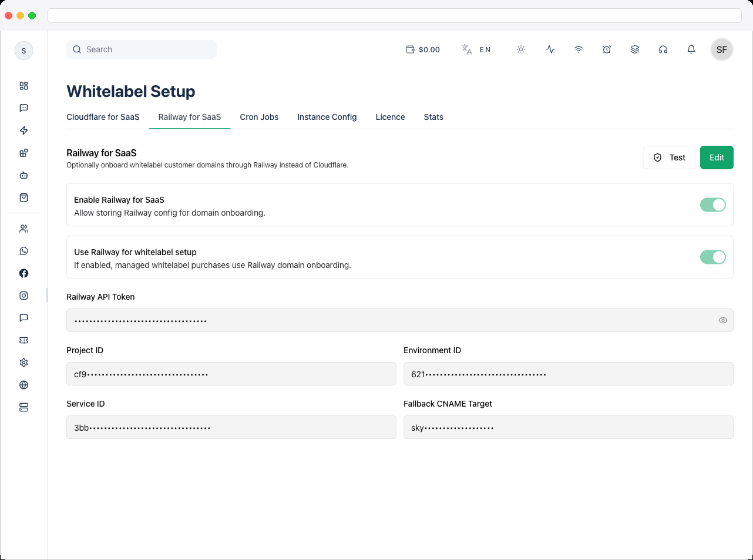Image resolution: width=753 pixels, height=560 pixels.
Task: Open the Facebook icon in sidebar
Action: (x=23, y=273)
